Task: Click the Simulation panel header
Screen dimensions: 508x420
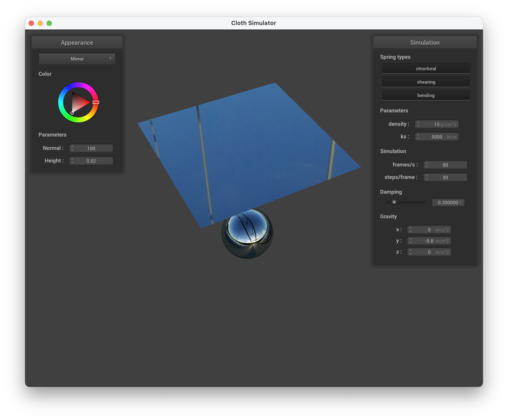Action: pyautogui.click(x=425, y=42)
